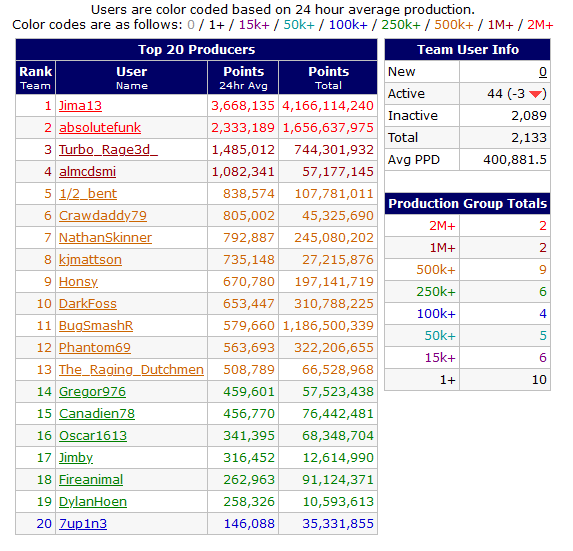This screenshot has width=573, height=551.
Task: Open DarkFoss user link
Action: 88,304
